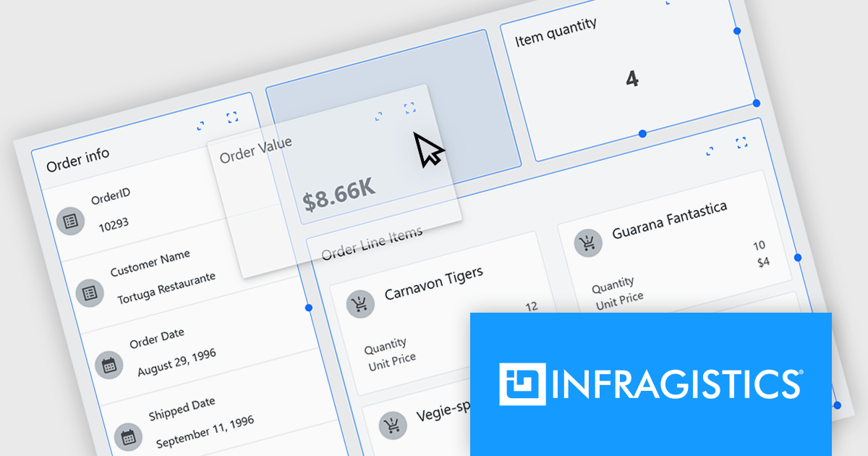Viewport: 868px width, 456px height.
Task: Click the Order Date label
Action: 157,338
